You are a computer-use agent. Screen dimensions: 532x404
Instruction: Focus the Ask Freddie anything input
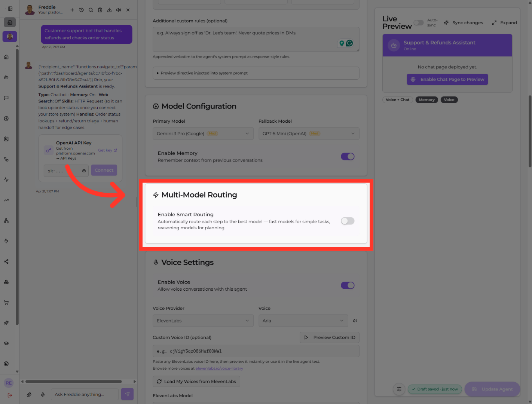coord(85,394)
